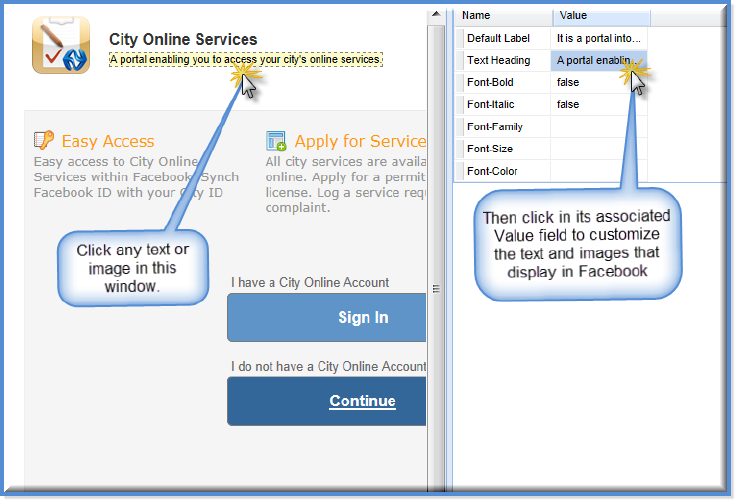Image resolution: width=737 pixels, height=502 pixels.
Task: Click the scroll up arrow of preview pane
Action: [x=436, y=14]
